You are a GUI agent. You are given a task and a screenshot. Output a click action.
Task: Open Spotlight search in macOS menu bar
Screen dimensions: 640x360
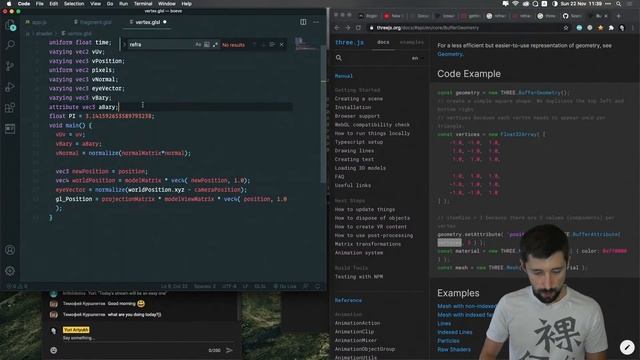pyautogui.click(x=619, y=4)
